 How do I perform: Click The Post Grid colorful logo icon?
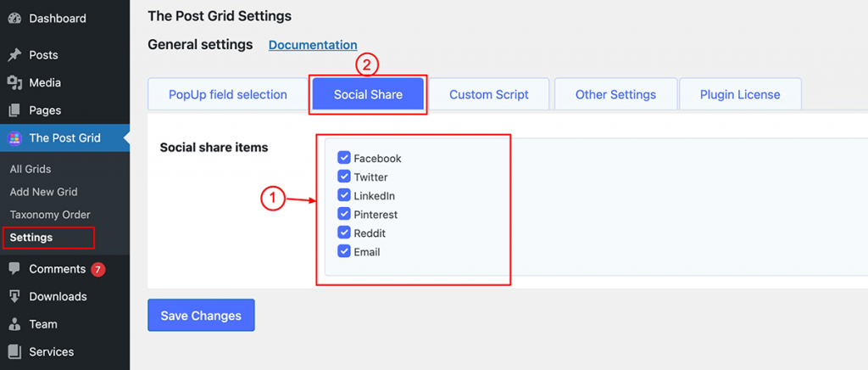15,138
